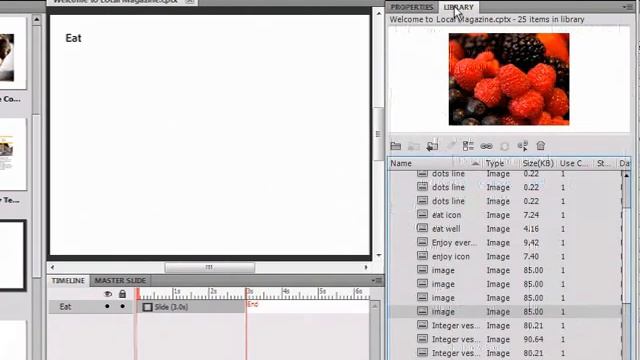Click the greyed Edit pencil icon in Library
The width and height of the screenshot is (640, 360).
tap(451, 145)
